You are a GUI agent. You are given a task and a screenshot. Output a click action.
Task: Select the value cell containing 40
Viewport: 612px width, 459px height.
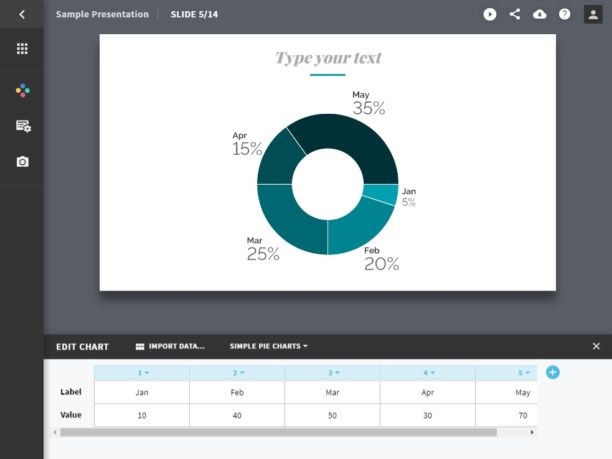click(x=237, y=415)
